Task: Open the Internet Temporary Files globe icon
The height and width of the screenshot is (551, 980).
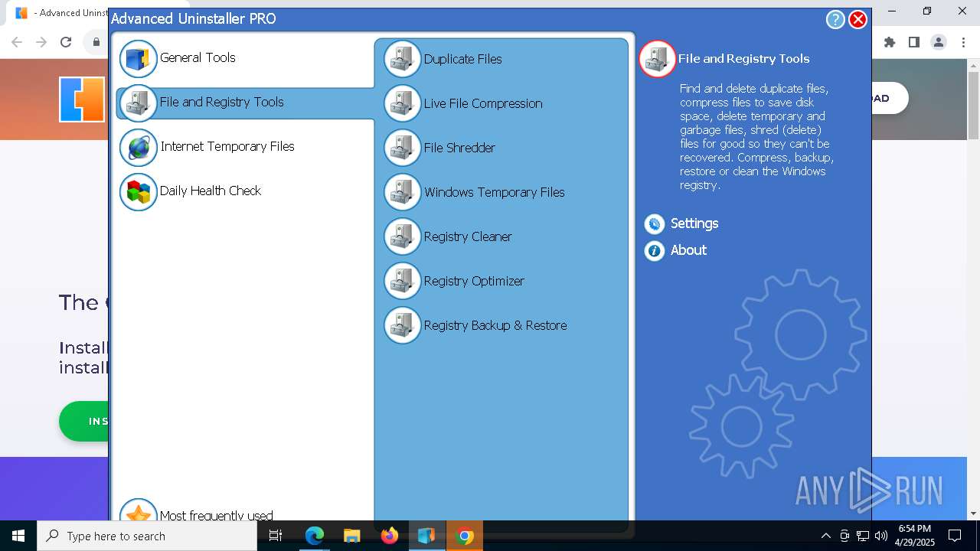Action: click(x=139, y=148)
